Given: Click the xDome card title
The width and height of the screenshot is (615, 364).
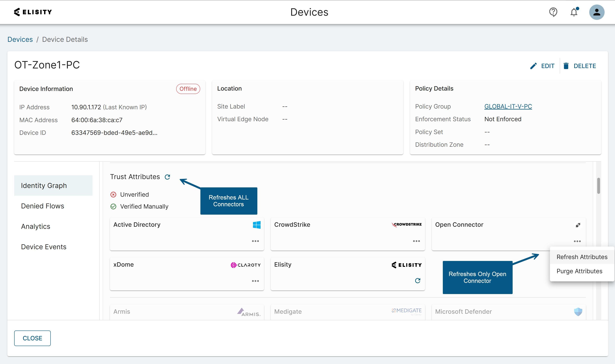Looking at the screenshot, I should coord(123,264).
